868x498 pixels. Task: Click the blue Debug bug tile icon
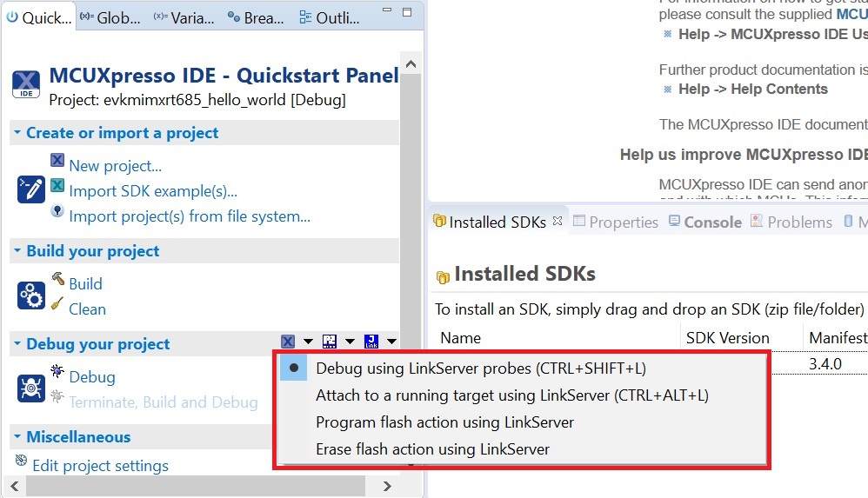[x=30, y=388]
